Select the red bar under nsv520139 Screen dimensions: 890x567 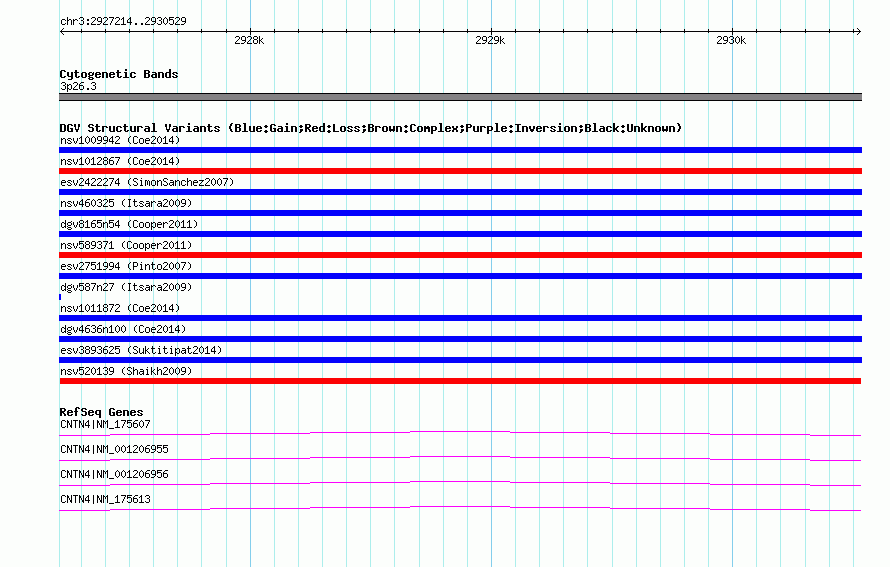[460, 381]
